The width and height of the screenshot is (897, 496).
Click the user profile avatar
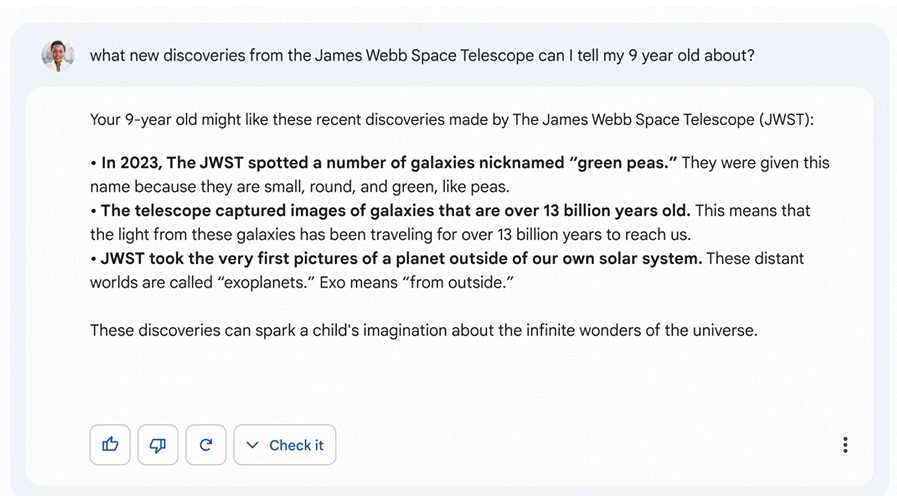[x=58, y=55]
